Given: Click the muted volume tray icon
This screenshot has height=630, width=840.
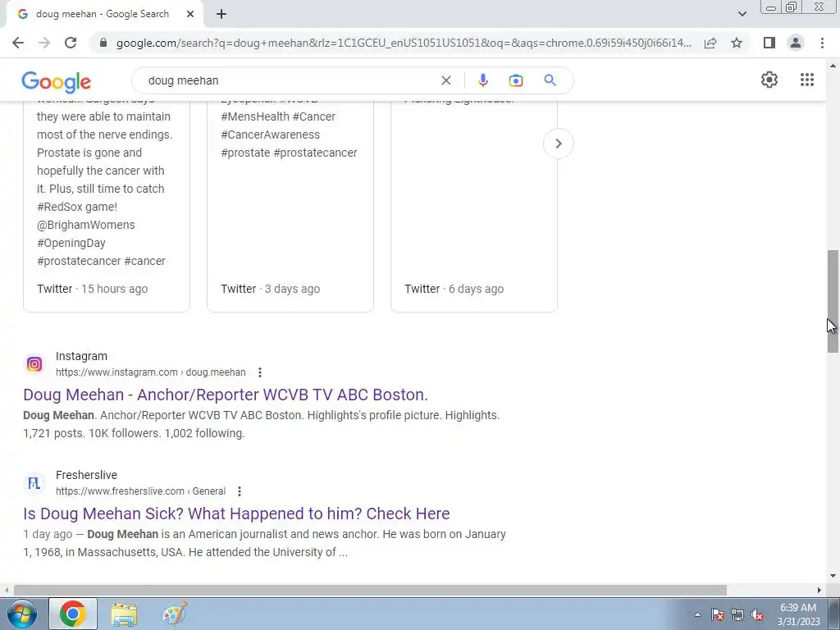Looking at the screenshot, I should (757, 614).
